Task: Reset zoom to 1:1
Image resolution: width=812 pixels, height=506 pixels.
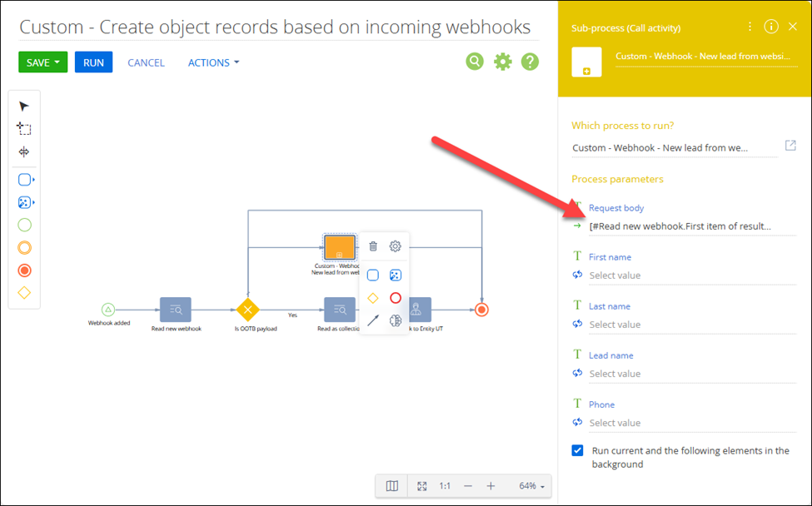Action: click(x=446, y=486)
